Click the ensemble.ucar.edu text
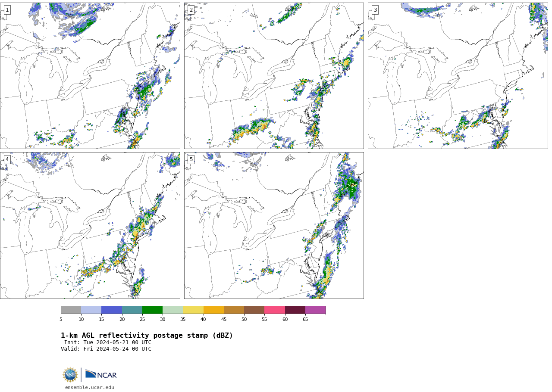 pos(90,388)
